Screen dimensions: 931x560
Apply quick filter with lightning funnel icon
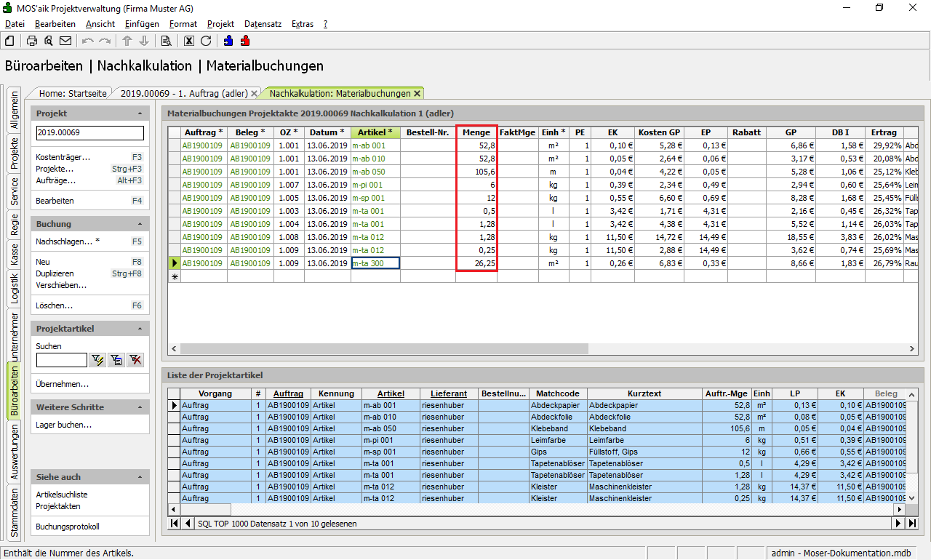[x=97, y=360]
